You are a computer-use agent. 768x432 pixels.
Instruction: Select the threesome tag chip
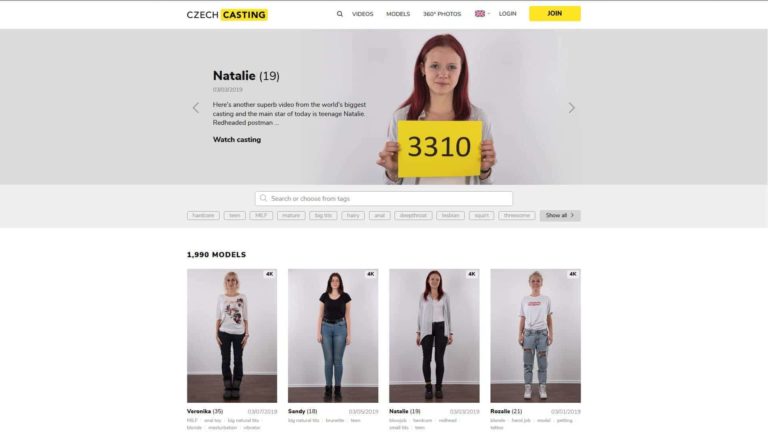(517, 216)
